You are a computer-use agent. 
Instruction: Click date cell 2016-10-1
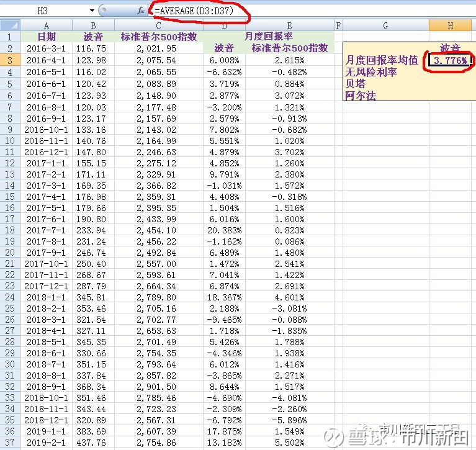tap(47, 130)
